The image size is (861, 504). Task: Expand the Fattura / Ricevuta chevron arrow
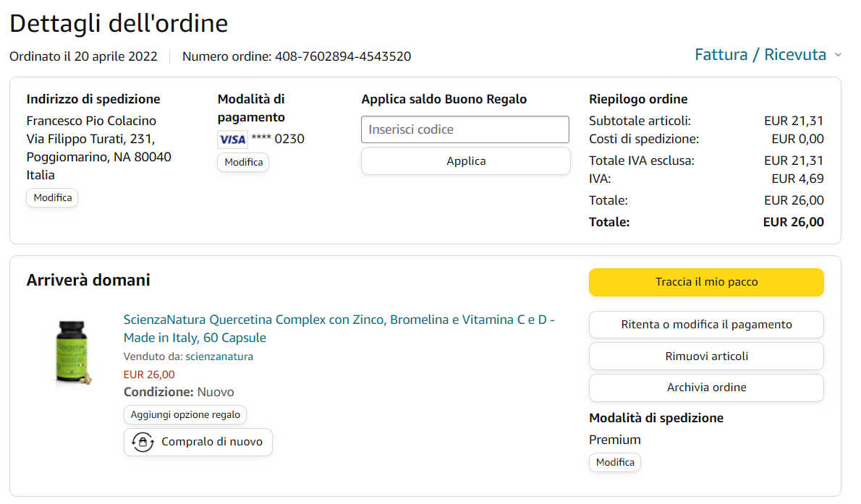pos(838,55)
